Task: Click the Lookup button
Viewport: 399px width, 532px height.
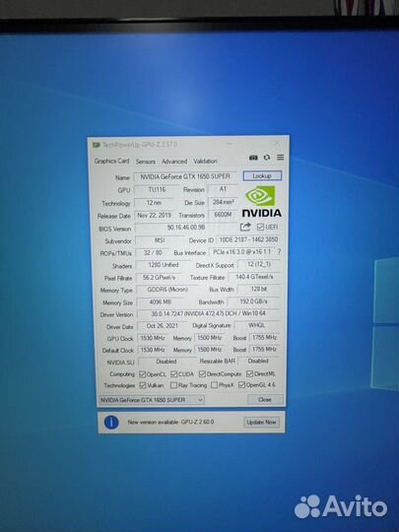Action: [262, 175]
